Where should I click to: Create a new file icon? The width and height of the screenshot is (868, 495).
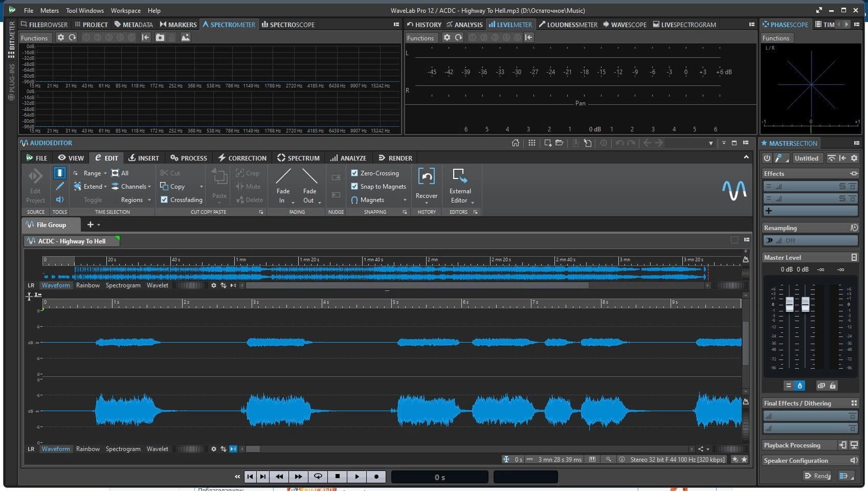point(548,143)
